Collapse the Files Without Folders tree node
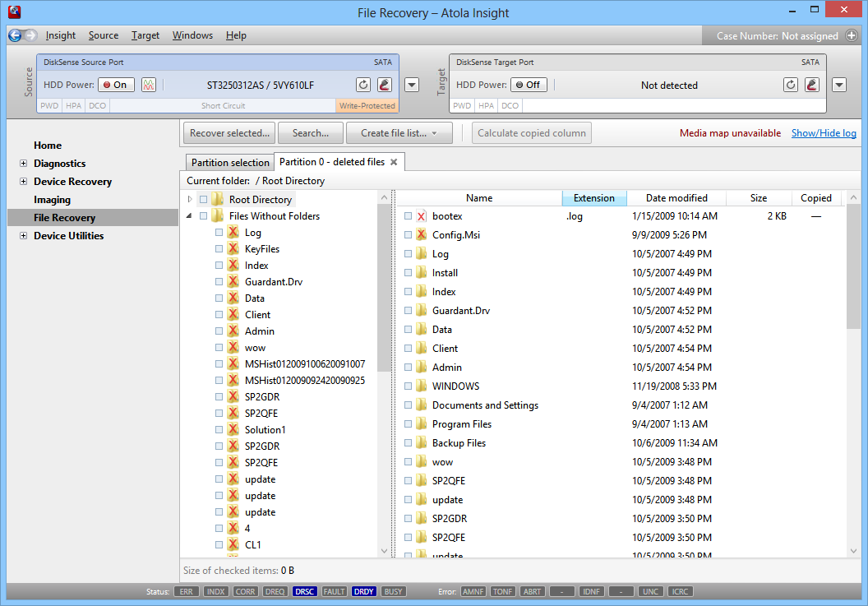Viewport: 868px width, 606px height. pyautogui.click(x=189, y=216)
